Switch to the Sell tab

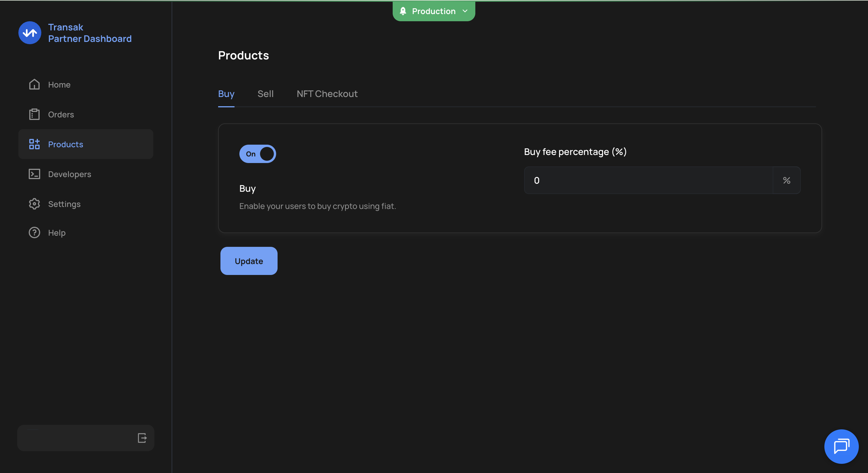click(x=266, y=94)
